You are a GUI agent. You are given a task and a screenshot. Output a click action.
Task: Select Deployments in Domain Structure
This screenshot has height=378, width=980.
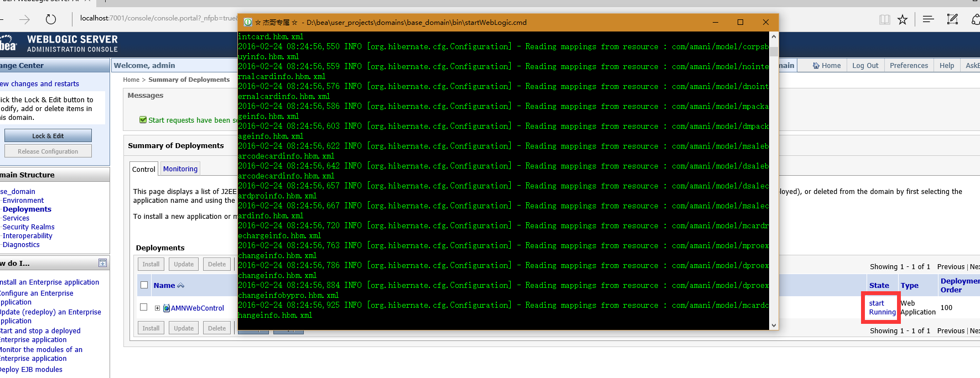[27, 209]
